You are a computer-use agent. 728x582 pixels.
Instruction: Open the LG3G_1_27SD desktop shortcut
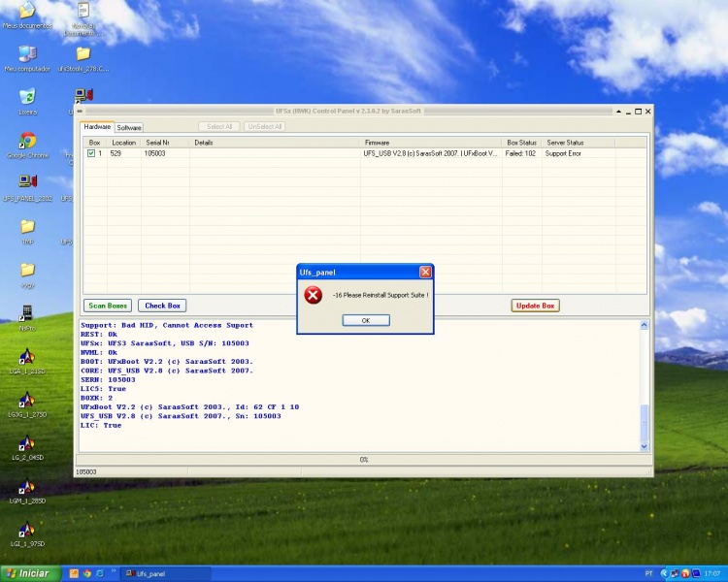(x=27, y=404)
